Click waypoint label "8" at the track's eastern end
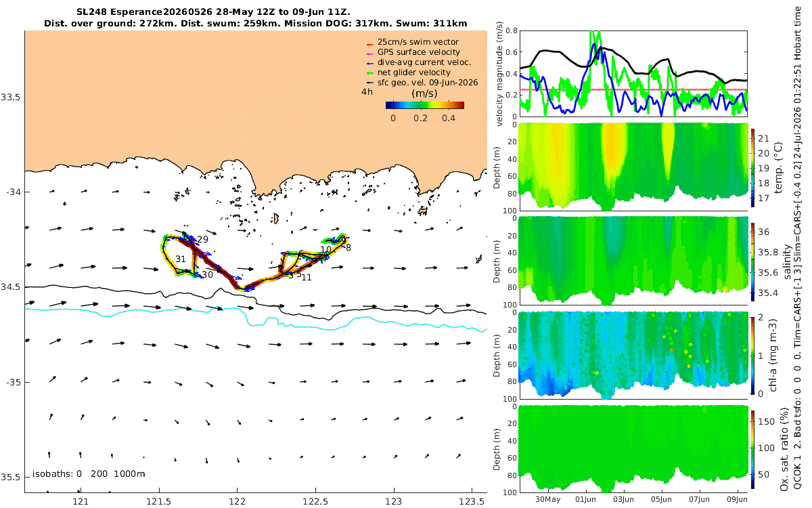This screenshot has width=812, height=508. pos(348,247)
